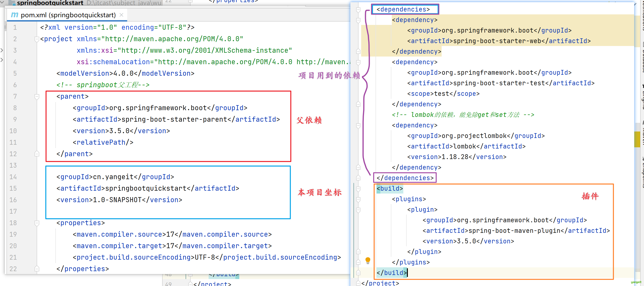Viewport: 644px width, 286px height.
Task: Click the 1.0-SNAPSHOT version line
Action: (119, 200)
